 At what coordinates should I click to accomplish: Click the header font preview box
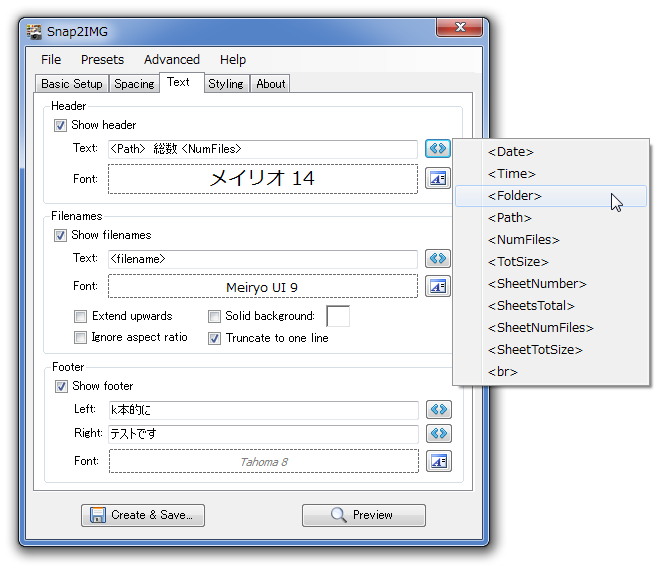pos(263,179)
